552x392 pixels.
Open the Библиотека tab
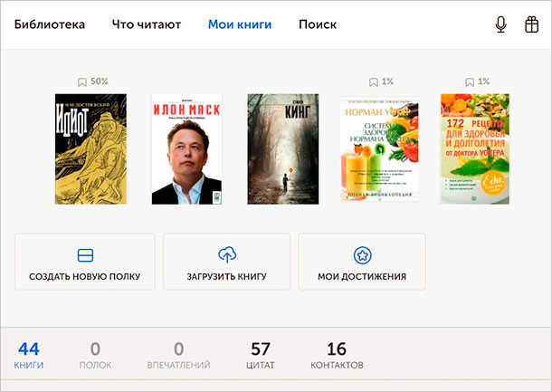click(x=50, y=24)
